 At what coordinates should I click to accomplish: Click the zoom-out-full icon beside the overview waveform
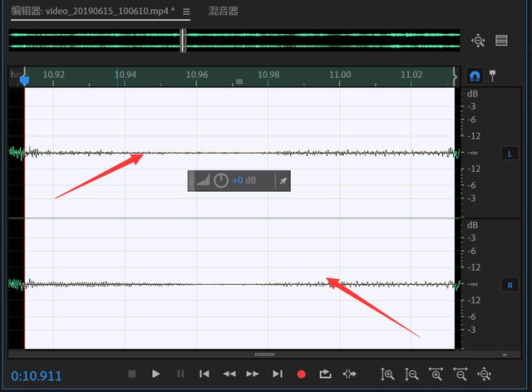coord(478,41)
